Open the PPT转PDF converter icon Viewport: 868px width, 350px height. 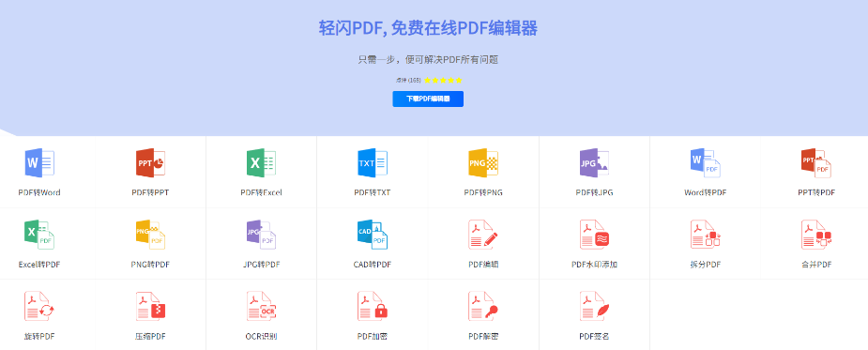click(816, 163)
